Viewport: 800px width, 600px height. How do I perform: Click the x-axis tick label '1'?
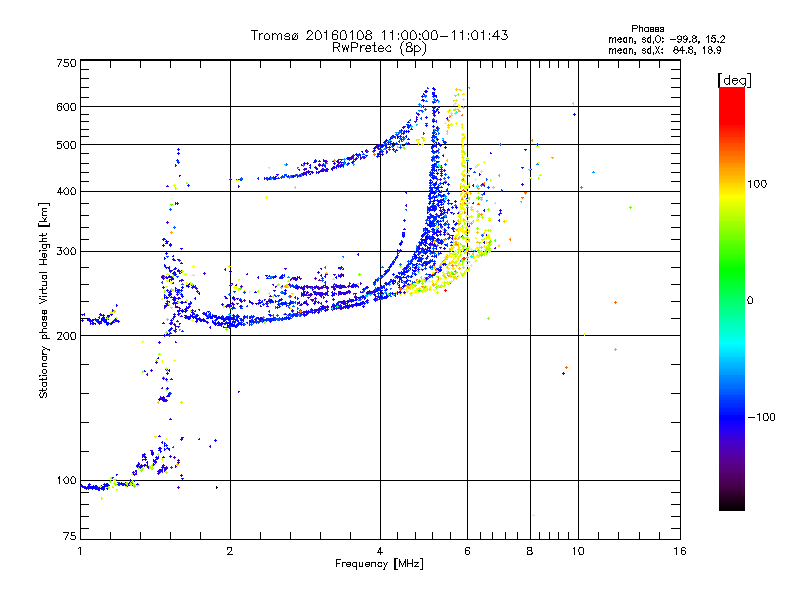tap(80, 551)
